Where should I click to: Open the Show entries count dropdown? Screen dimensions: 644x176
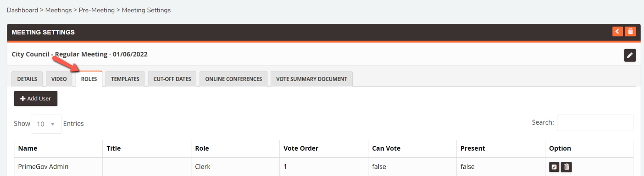(46, 124)
